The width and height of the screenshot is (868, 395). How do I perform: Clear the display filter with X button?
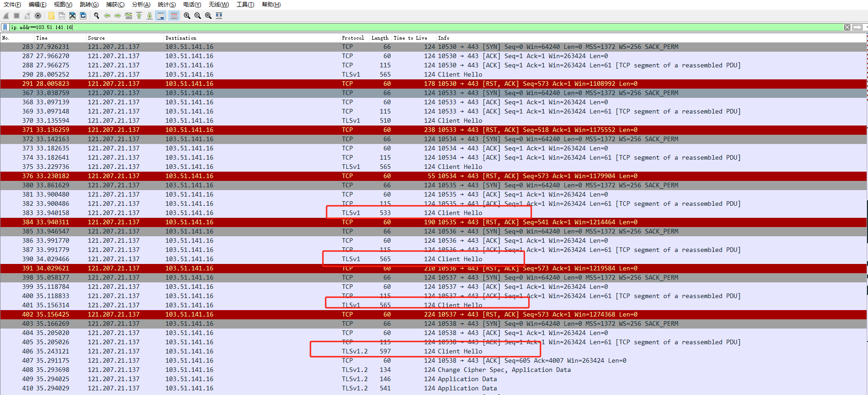click(847, 27)
